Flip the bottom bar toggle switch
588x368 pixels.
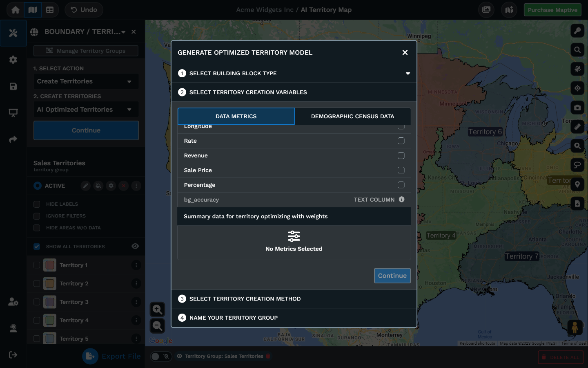pyautogui.click(x=160, y=357)
